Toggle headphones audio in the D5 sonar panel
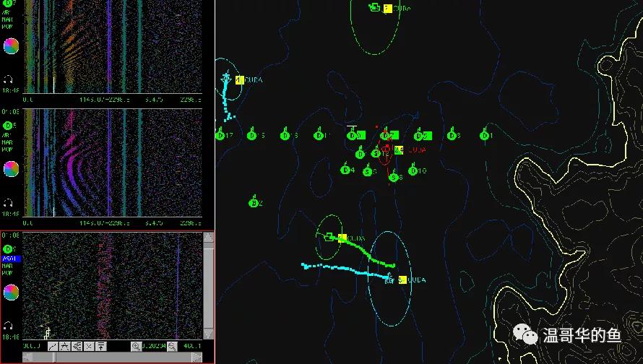This screenshot has height=364, width=643. 7,203
